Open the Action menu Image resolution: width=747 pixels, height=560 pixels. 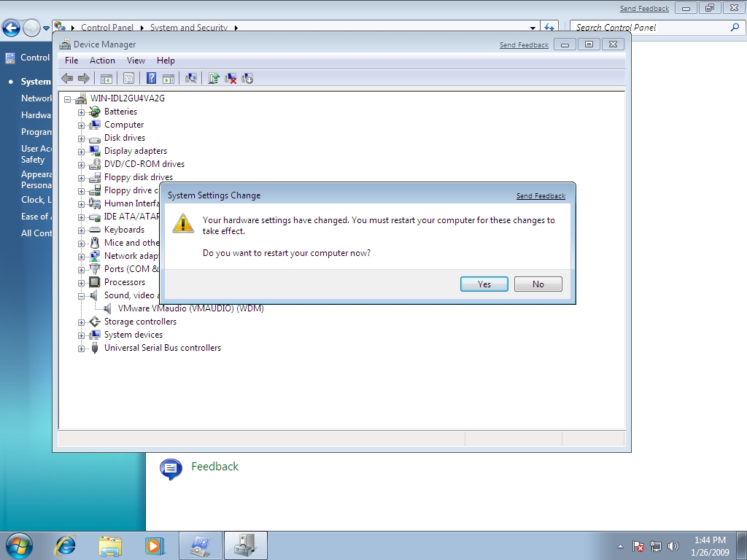click(x=102, y=61)
